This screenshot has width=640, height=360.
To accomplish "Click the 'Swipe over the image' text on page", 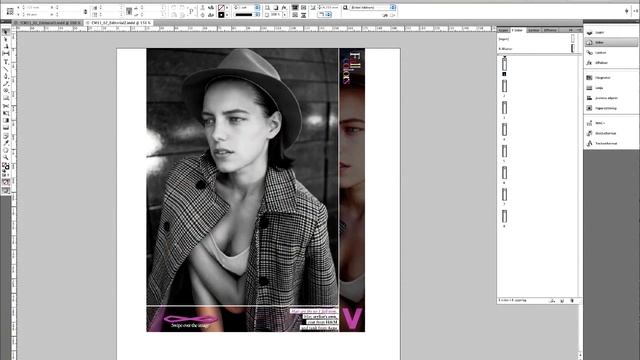I will (x=190, y=325).
